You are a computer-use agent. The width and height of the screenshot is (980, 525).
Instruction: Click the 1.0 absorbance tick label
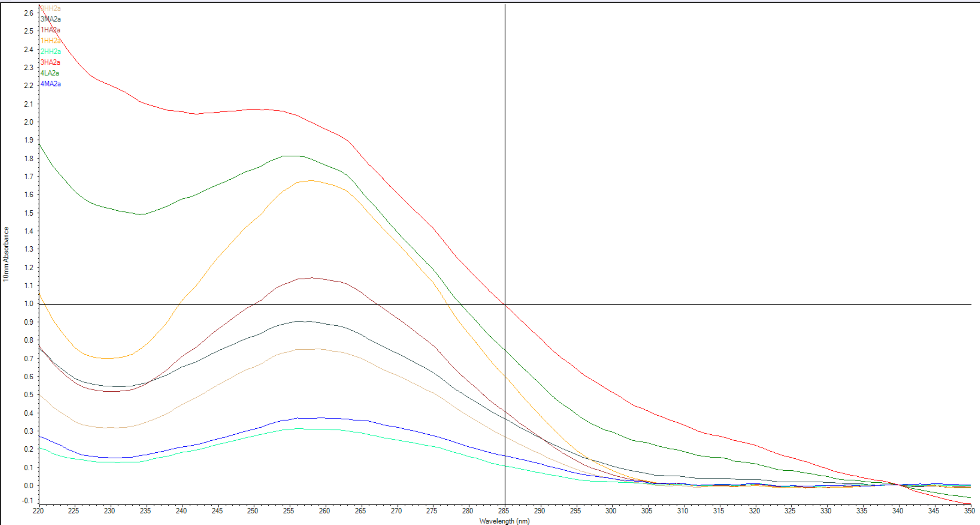point(29,304)
